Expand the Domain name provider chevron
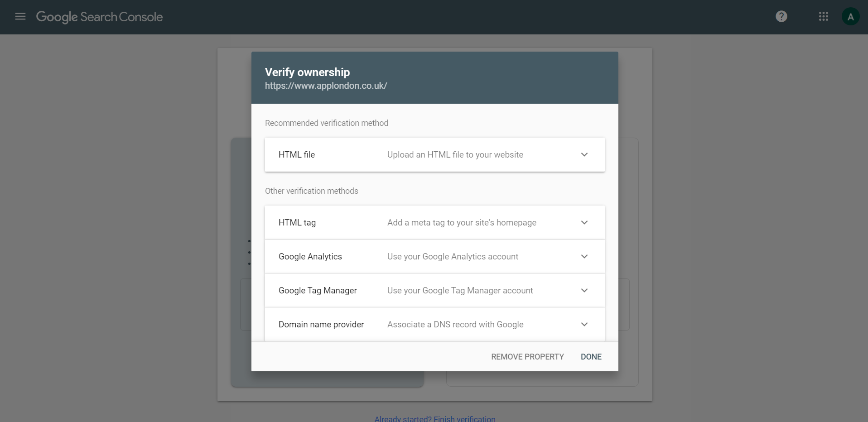This screenshot has width=868, height=422. [584, 325]
